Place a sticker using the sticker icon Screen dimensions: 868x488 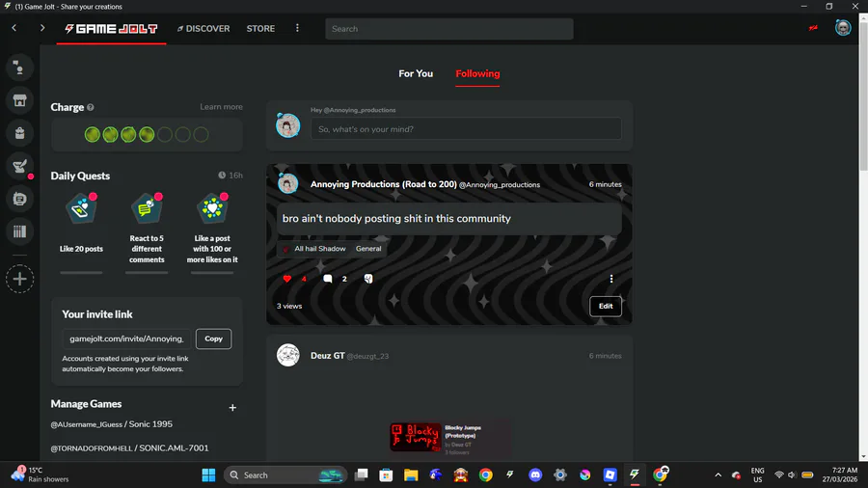click(368, 279)
